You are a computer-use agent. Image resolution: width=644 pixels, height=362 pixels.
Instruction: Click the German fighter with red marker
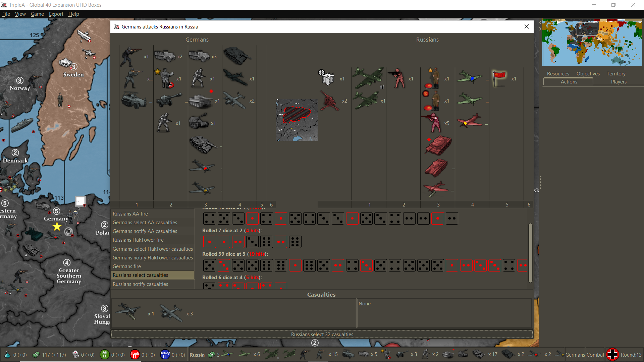pos(202,166)
